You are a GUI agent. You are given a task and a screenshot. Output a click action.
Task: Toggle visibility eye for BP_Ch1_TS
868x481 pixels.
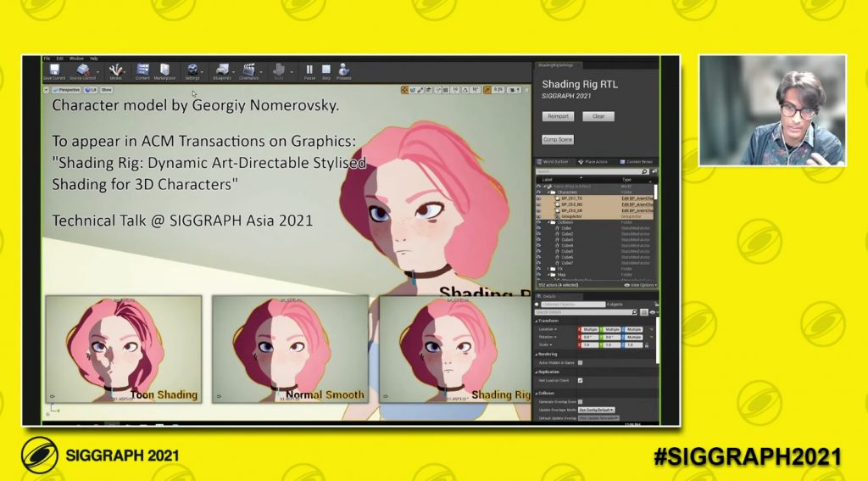(x=538, y=199)
